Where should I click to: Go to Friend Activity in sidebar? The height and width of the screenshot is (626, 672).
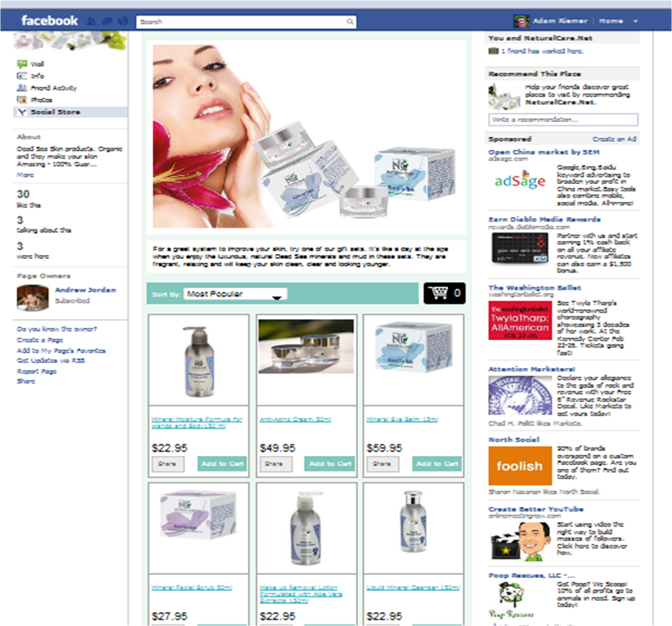(x=54, y=88)
